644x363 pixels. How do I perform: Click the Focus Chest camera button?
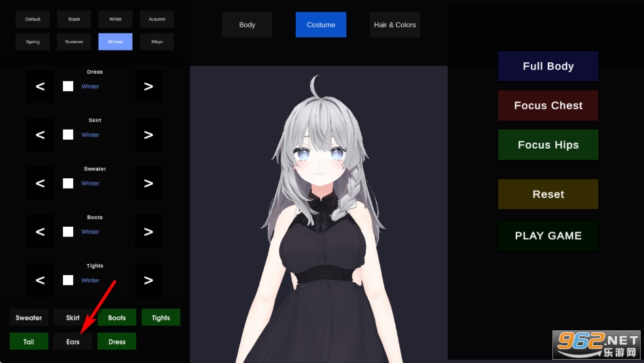[x=548, y=105]
